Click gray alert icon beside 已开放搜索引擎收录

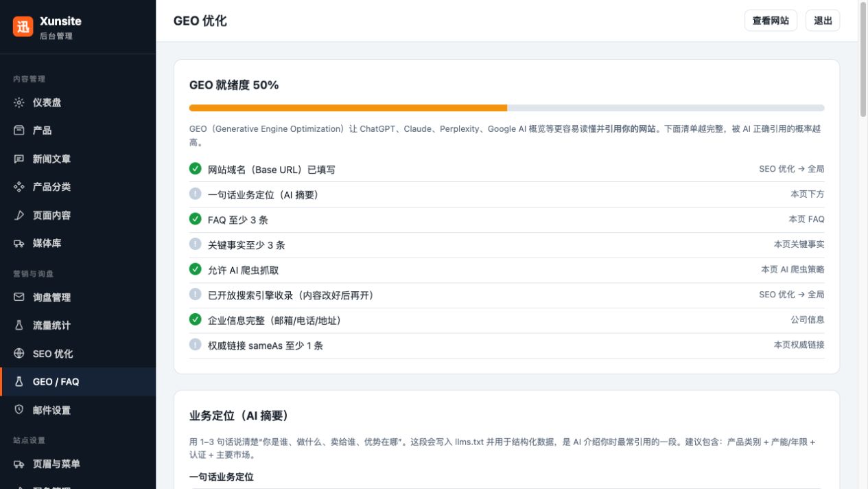point(196,294)
